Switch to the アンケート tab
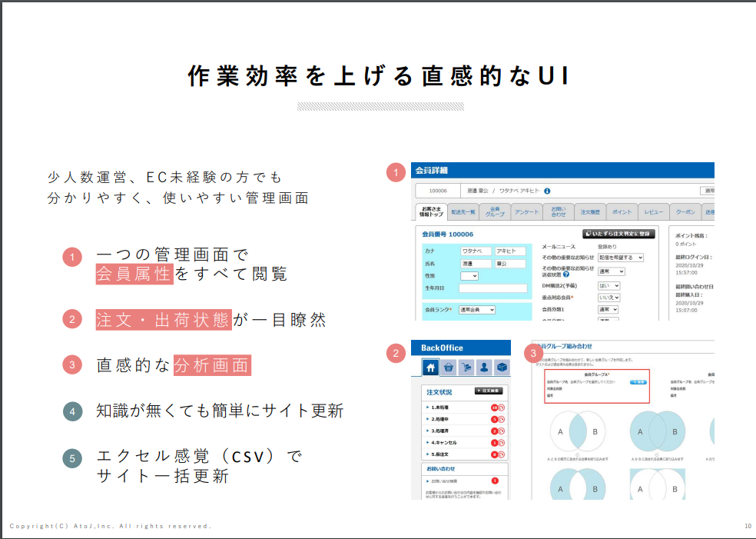Screen dimensions: 756x539 [x=526, y=212]
